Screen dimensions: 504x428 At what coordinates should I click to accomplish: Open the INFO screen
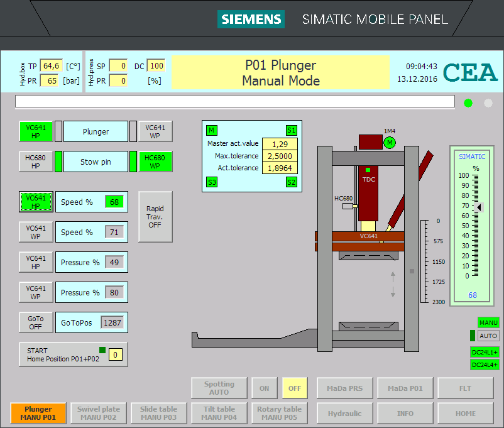405,413
